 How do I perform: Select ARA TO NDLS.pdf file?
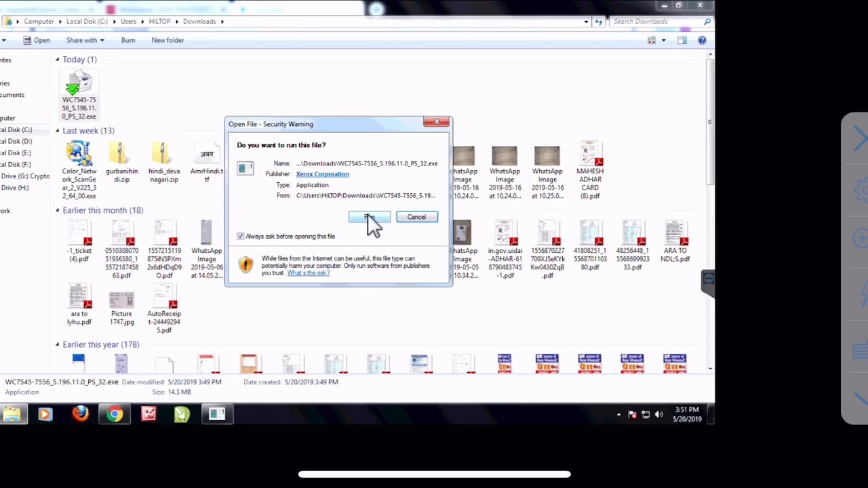point(675,241)
